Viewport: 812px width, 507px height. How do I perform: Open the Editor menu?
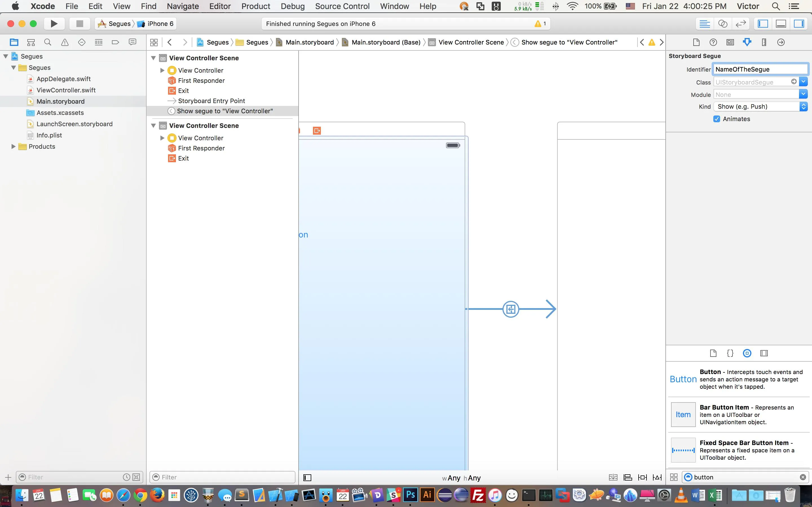(220, 6)
